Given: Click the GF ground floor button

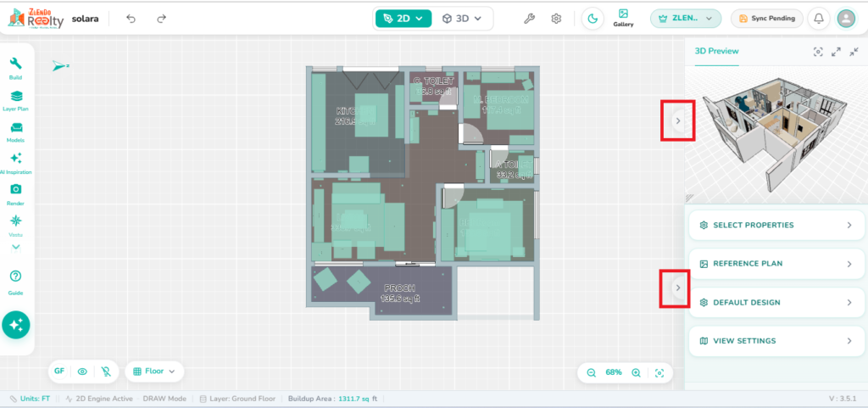Looking at the screenshot, I should pos(59,372).
